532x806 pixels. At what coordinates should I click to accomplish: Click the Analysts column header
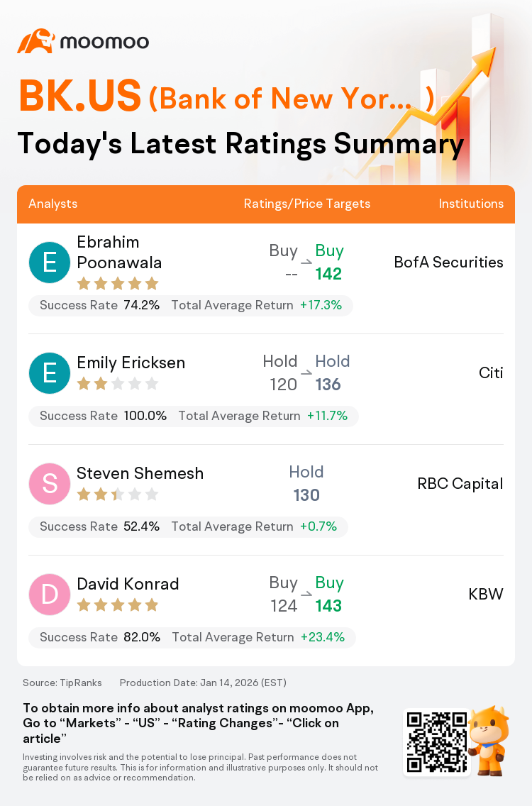(52, 204)
